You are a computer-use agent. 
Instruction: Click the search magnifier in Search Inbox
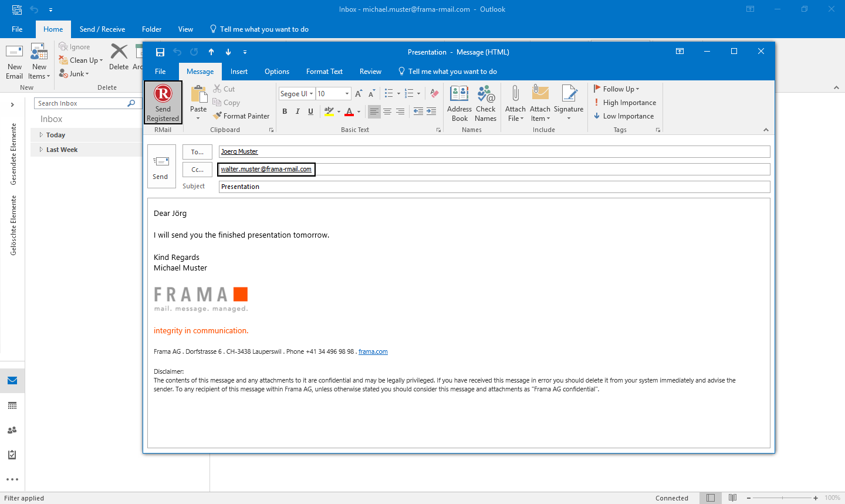[131, 103]
